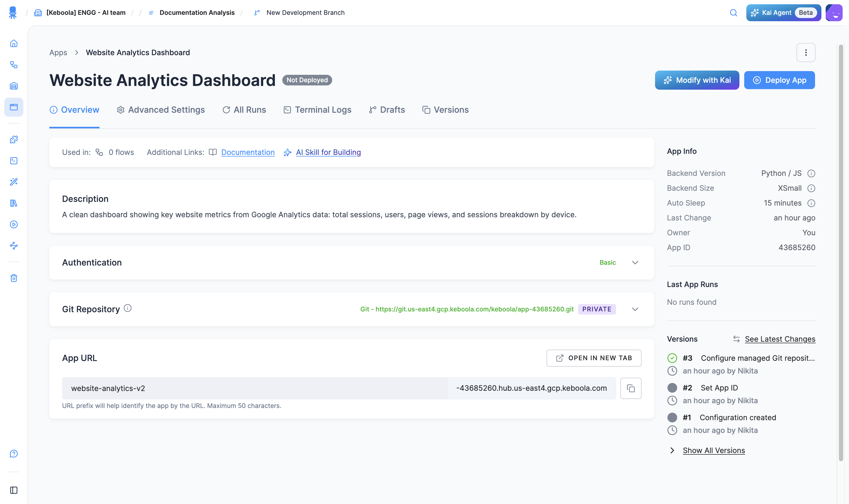The width and height of the screenshot is (849, 504).
Task: Expand the Authentication section chevron
Action: point(635,263)
